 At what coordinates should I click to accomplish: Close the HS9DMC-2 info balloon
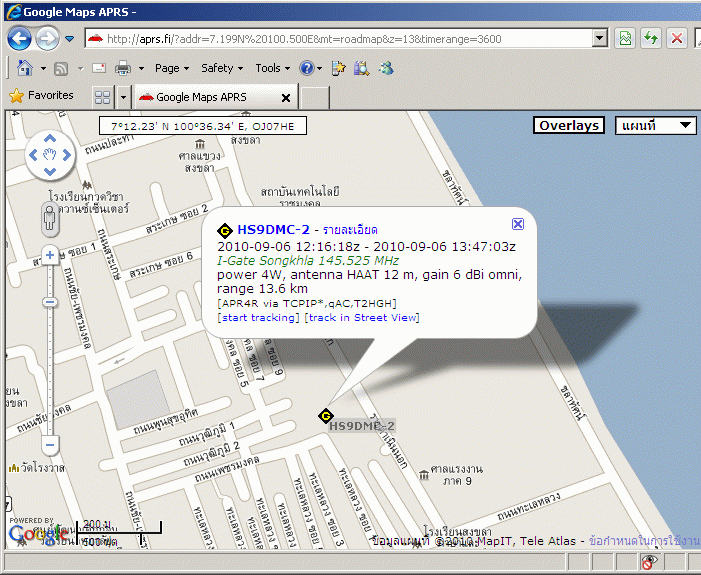point(518,224)
